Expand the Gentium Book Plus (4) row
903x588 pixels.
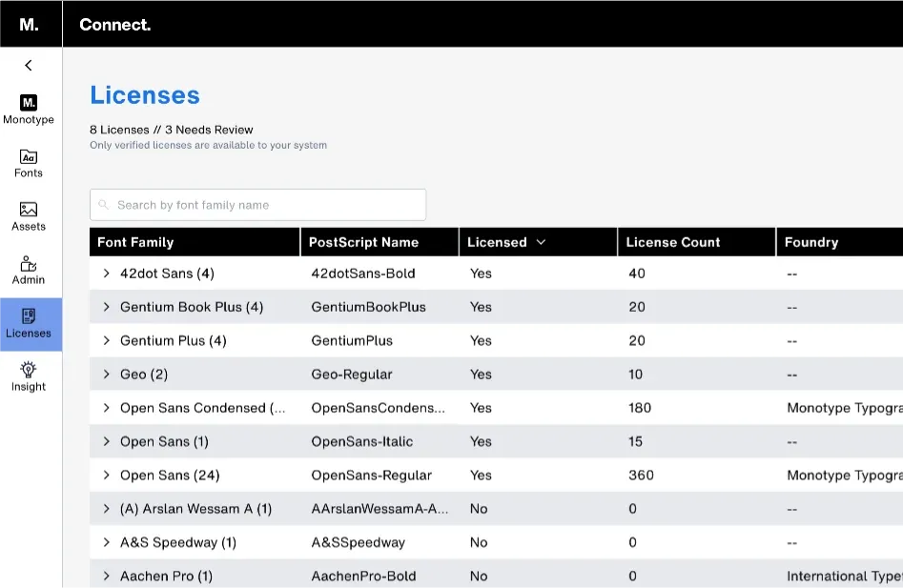(106, 307)
